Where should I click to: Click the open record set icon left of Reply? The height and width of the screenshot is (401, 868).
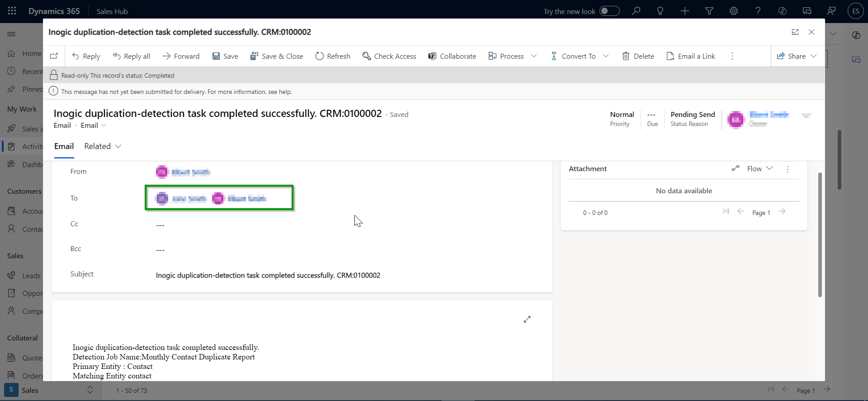[x=54, y=56]
